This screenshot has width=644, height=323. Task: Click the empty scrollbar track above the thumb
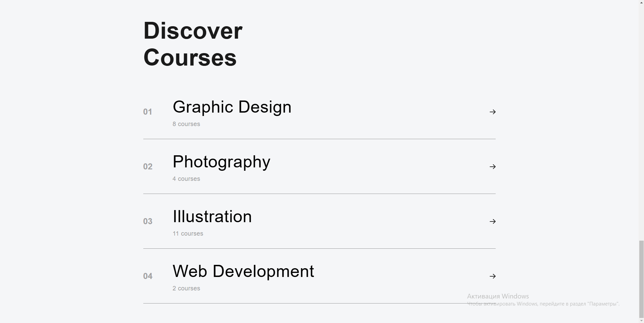click(641, 120)
